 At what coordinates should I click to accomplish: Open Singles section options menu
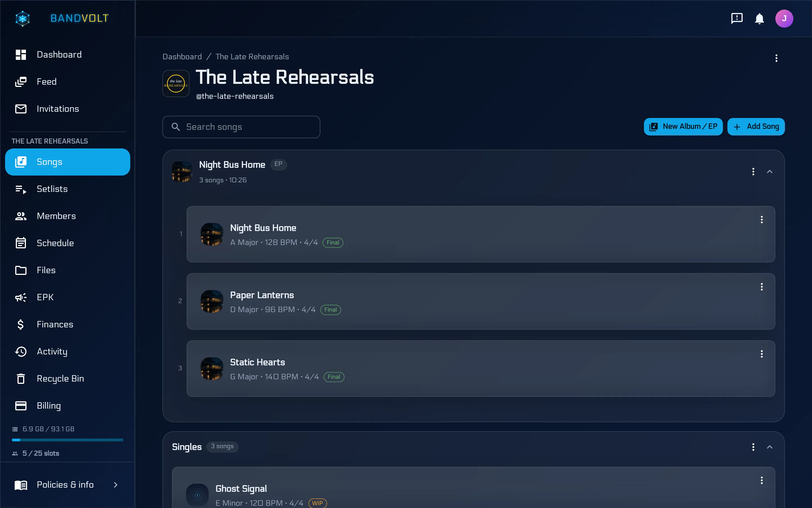click(x=753, y=447)
